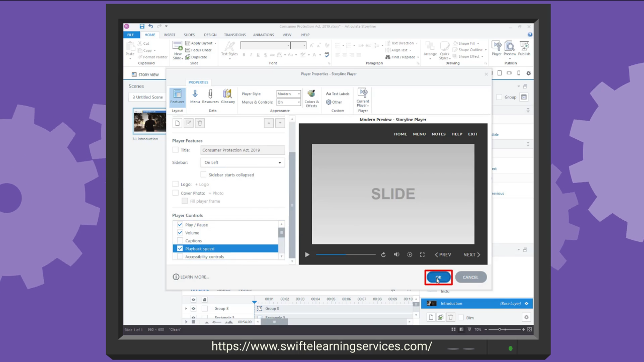Viewport: 644px width, 362px height.
Task: Click the Player icon in the ribbon
Action: 497,48
